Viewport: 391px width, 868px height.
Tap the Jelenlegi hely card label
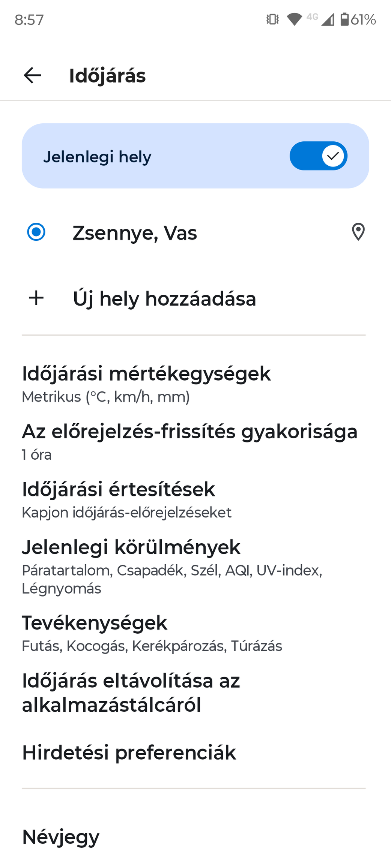(x=97, y=157)
